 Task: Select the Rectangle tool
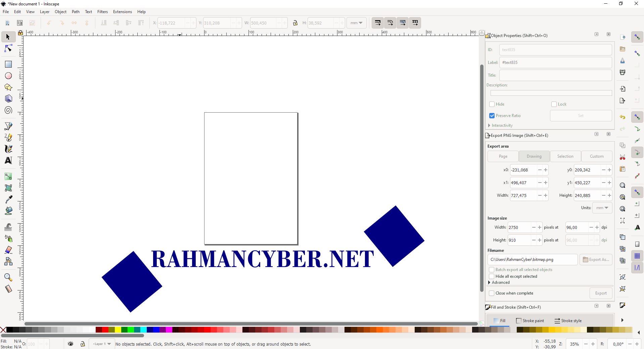[8, 64]
